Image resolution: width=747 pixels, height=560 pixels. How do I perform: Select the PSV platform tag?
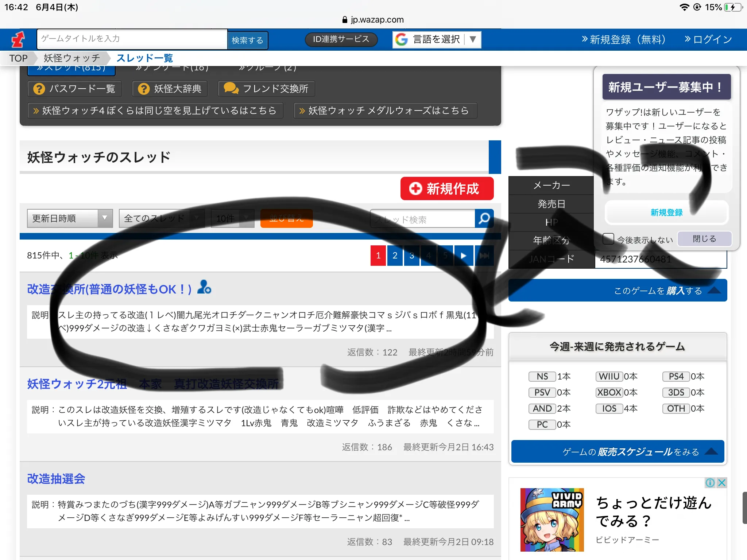coord(542,393)
